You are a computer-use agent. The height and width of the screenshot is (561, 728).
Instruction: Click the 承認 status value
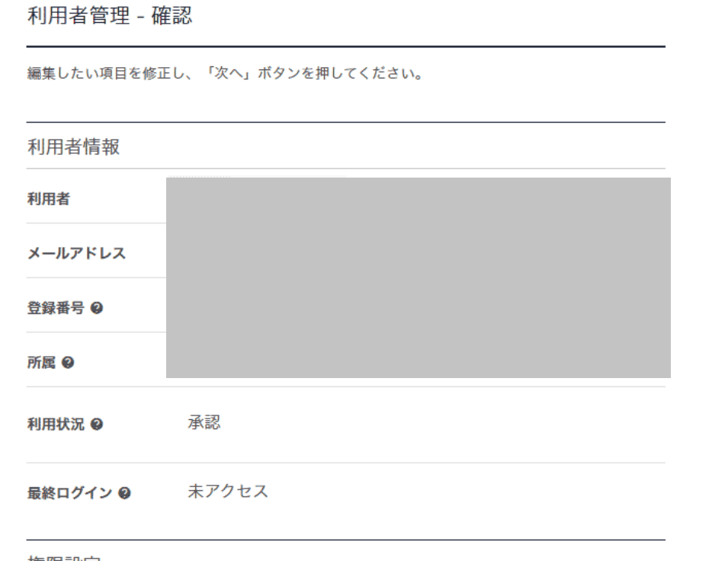click(204, 424)
